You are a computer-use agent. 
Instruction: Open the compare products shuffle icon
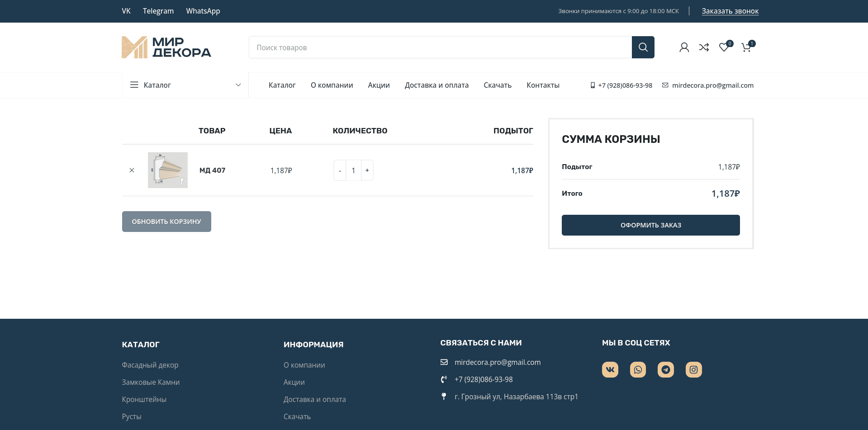pos(704,47)
